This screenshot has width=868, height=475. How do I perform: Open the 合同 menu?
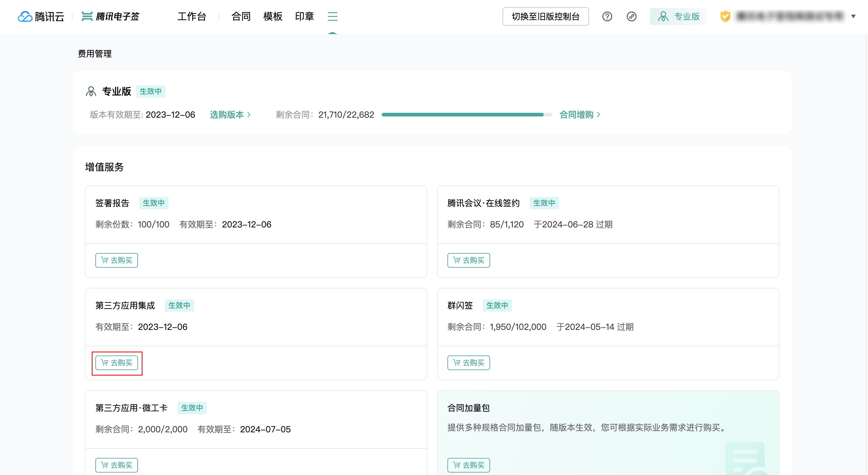[241, 16]
